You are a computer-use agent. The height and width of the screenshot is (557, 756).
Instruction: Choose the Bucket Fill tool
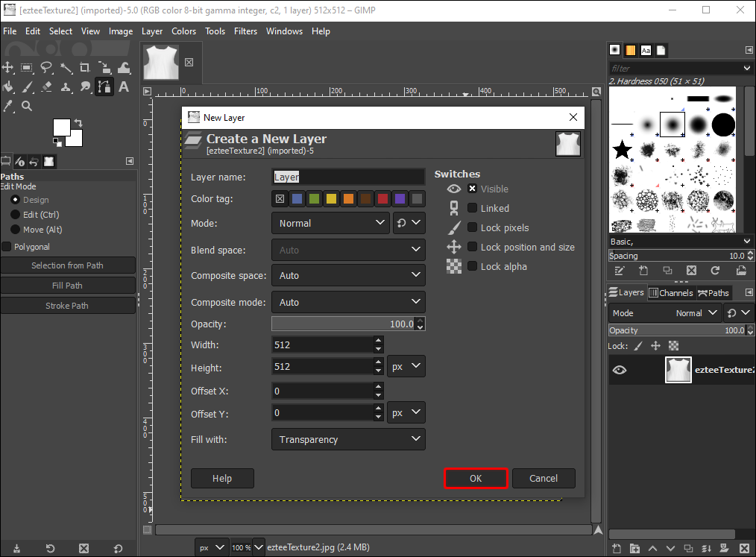7,87
